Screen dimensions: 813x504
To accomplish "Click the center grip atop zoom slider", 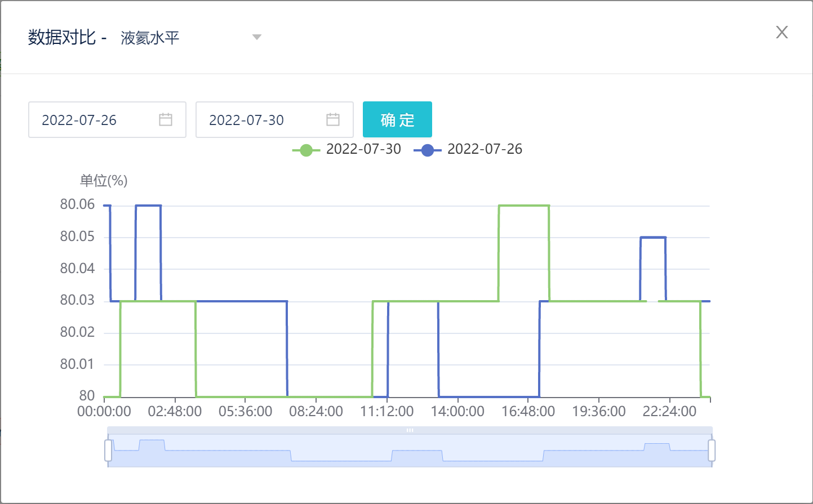I will 410,430.
